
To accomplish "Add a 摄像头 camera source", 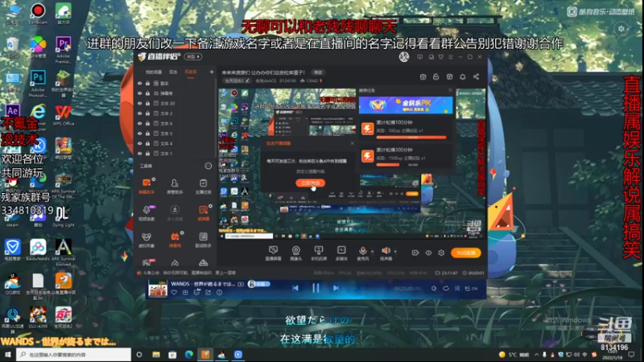I will pos(295,253).
